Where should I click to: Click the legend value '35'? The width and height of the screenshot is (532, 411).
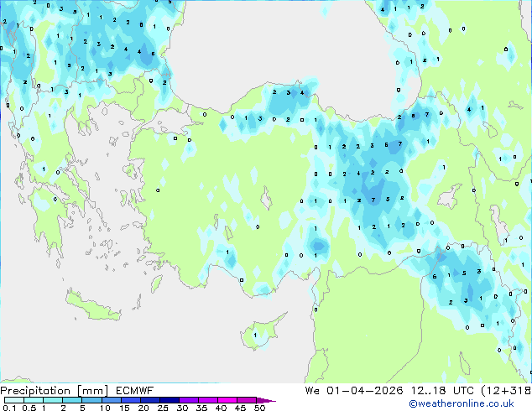(x=201, y=408)
